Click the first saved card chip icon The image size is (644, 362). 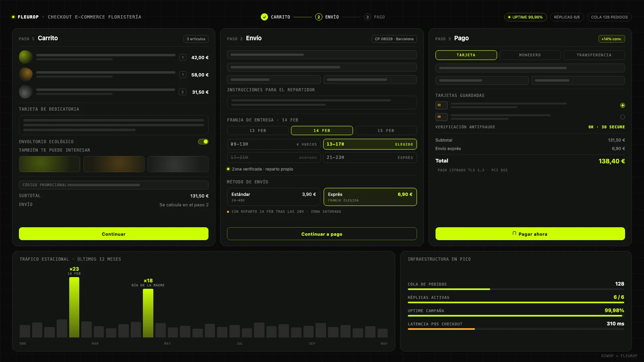click(x=442, y=105)
